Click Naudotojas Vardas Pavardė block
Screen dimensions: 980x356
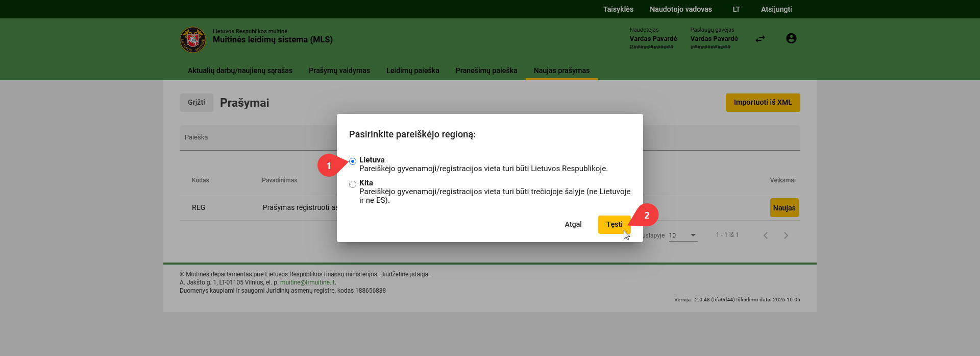[x=653, y=38]
